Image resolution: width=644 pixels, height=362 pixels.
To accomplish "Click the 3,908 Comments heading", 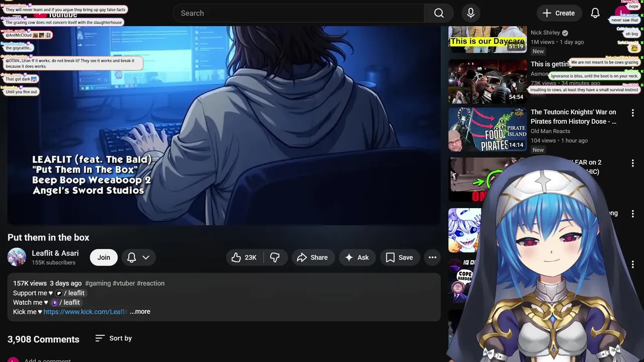I will [x=43, y=339].
